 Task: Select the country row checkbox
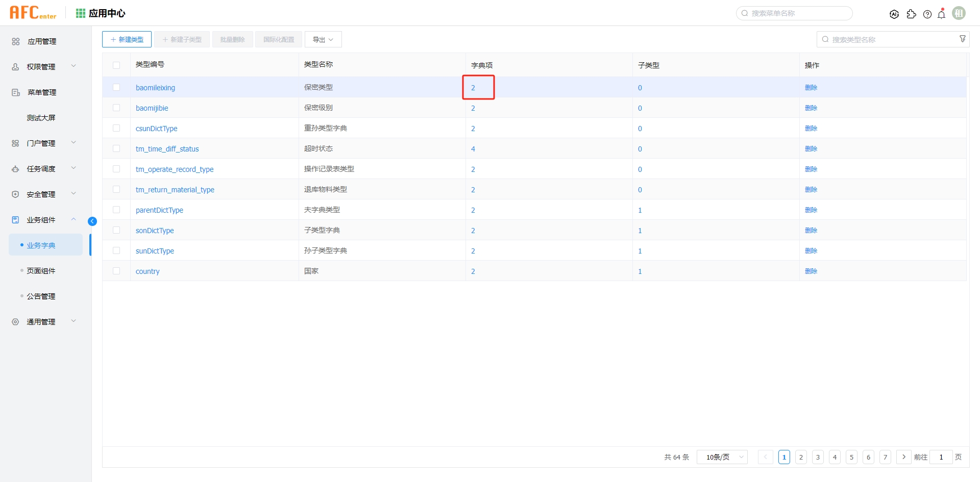pos(116,271)
